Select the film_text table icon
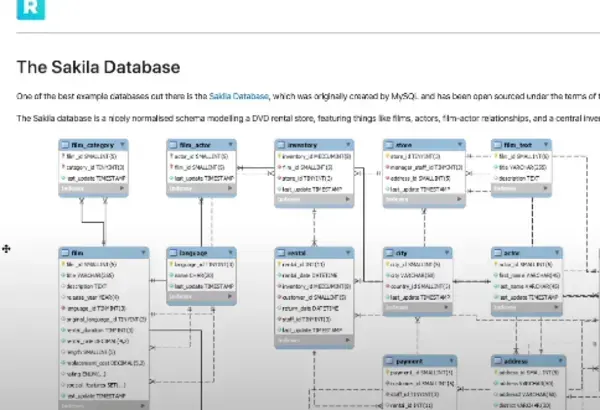Image resolution: width=600 pixels, height=410 pixels. click(x=497, y=145)
